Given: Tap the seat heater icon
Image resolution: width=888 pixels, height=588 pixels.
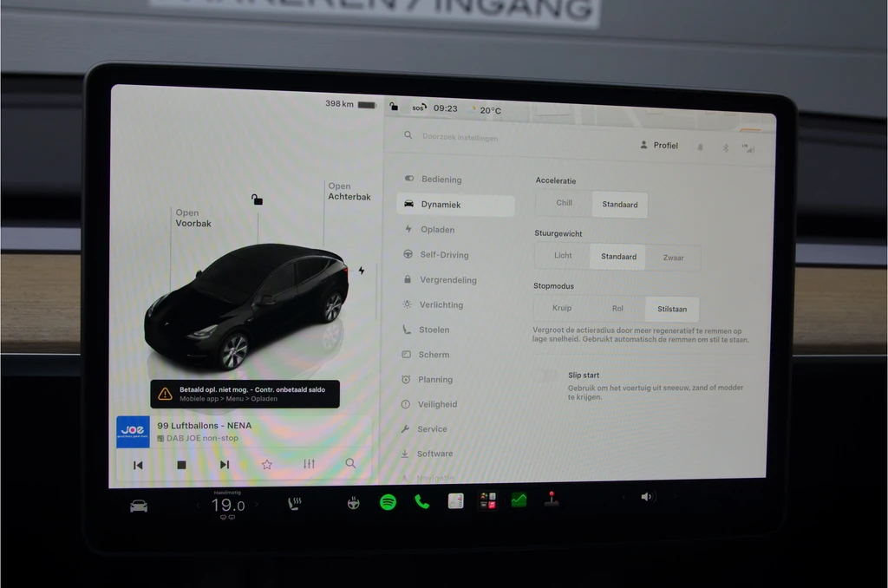Looking at the screenshot, I should (x=295, y=504).
